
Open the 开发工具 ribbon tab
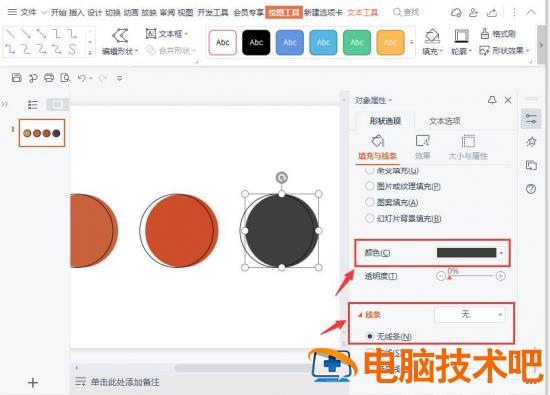click(213, 13)
